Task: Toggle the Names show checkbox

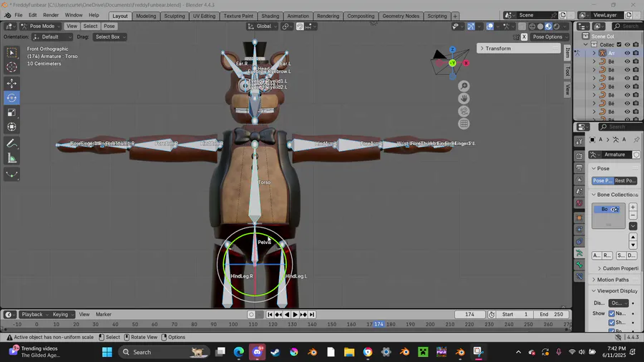Action: [612, 313]
